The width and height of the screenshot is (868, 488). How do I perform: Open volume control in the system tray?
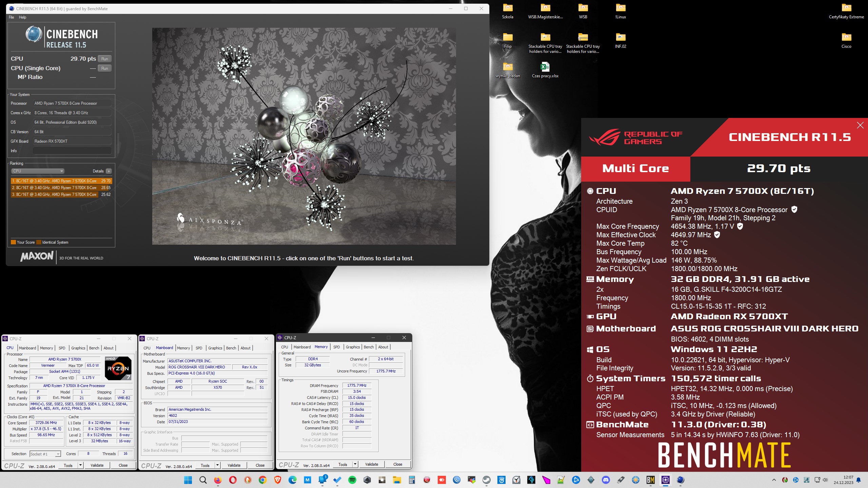pyautogui.click(x=825, y=480)
